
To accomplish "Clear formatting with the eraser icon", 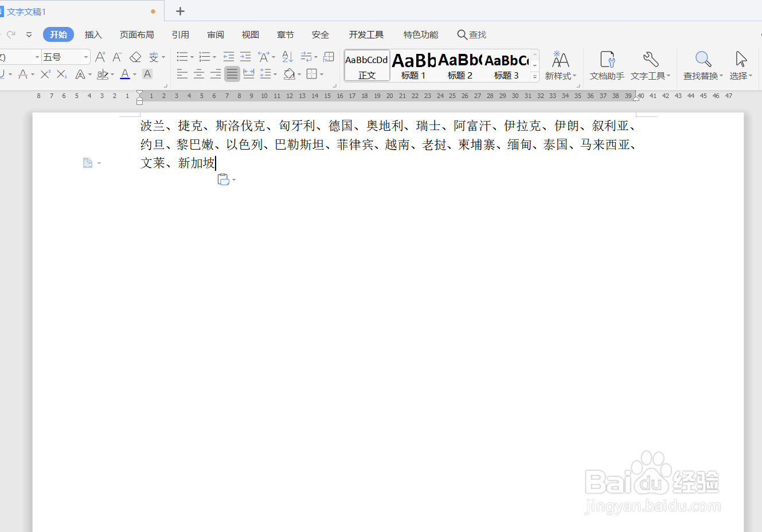I will (x=135, y=57).
